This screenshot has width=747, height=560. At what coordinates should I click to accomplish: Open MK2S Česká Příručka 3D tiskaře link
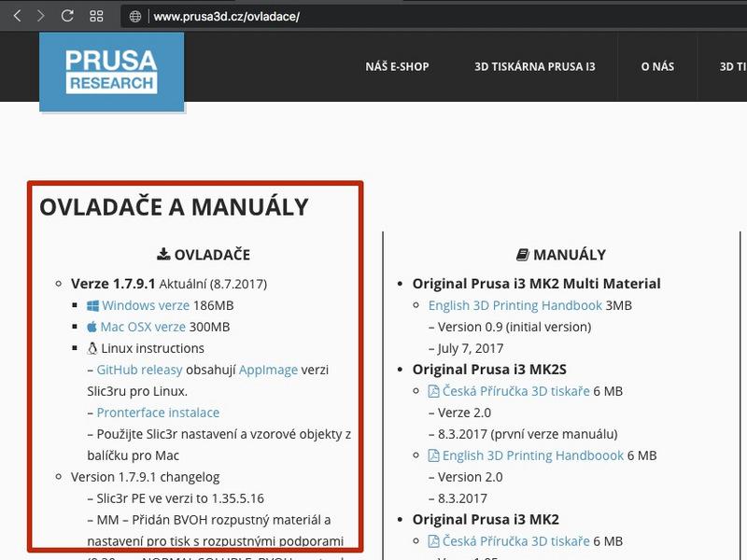click(x=516, y=391)
